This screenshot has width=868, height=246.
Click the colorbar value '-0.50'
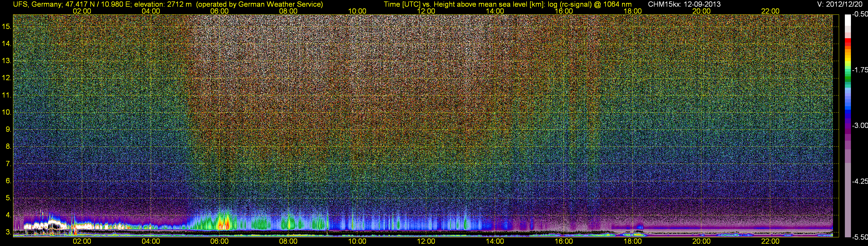pos(860,14)
